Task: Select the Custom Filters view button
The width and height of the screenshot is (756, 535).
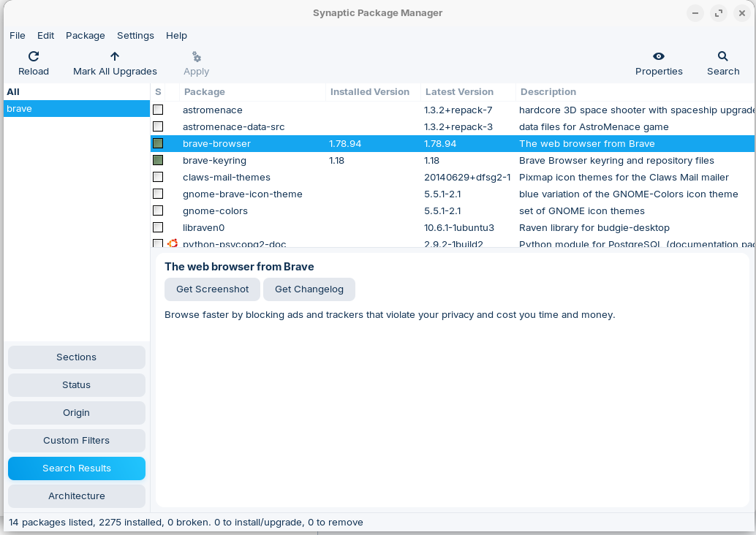Action: coord(77,441)
